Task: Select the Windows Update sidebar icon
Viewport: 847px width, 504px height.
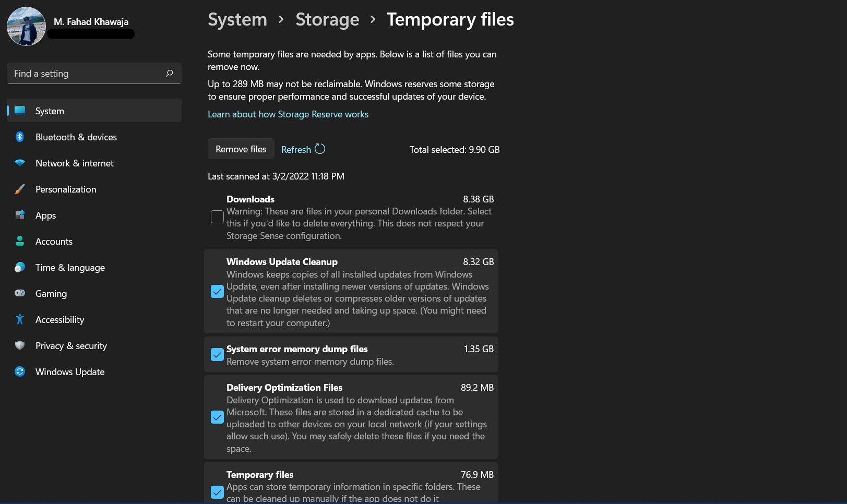Action: pyautogui.click(x=20, y=371)
